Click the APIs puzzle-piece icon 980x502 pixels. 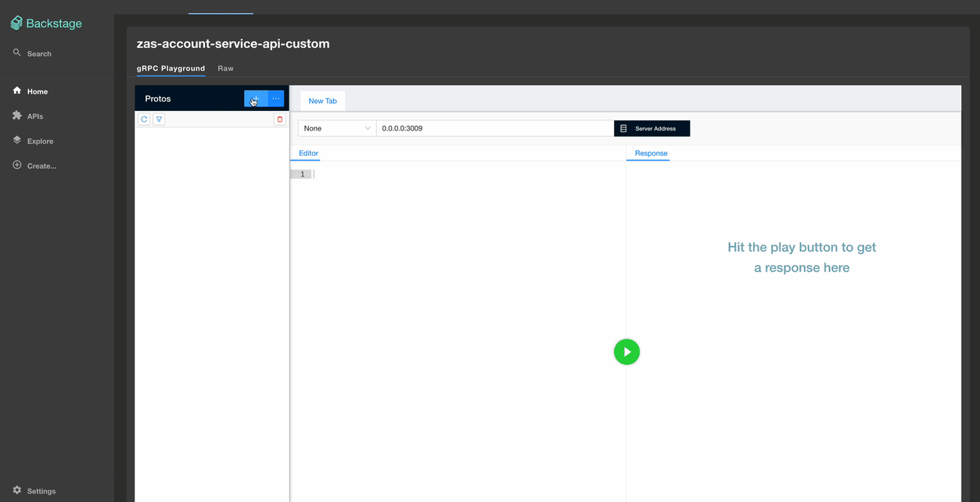click(17, 116)
